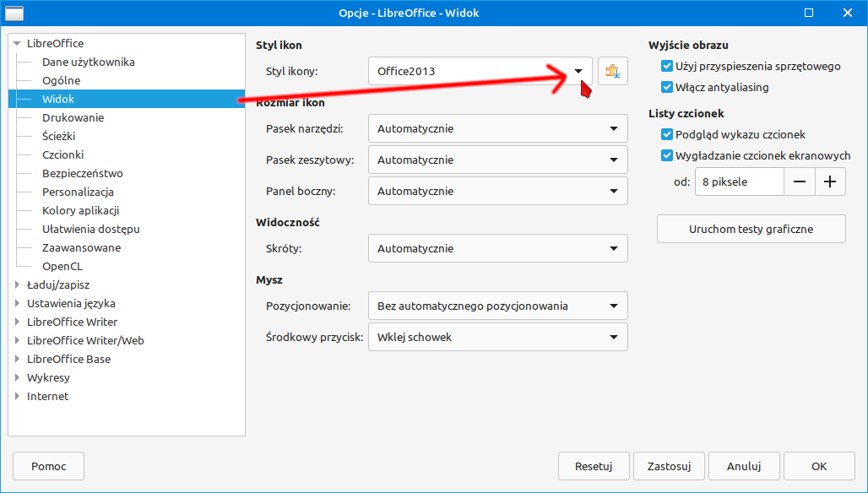The height and width of the screenshot is (493, 868).
Task: Open the Pasek narzędzi size dropdown
Action: (x=497, y=128)
